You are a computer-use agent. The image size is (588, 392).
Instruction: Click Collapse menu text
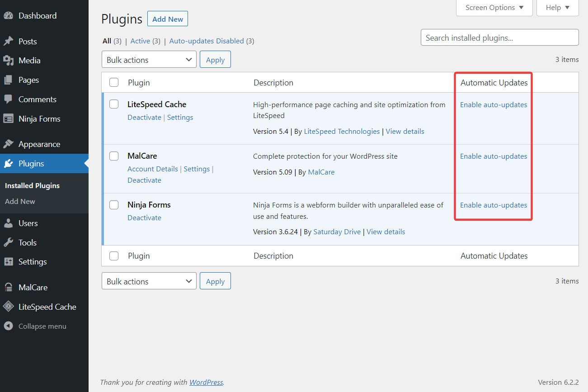tap(42, 326)
